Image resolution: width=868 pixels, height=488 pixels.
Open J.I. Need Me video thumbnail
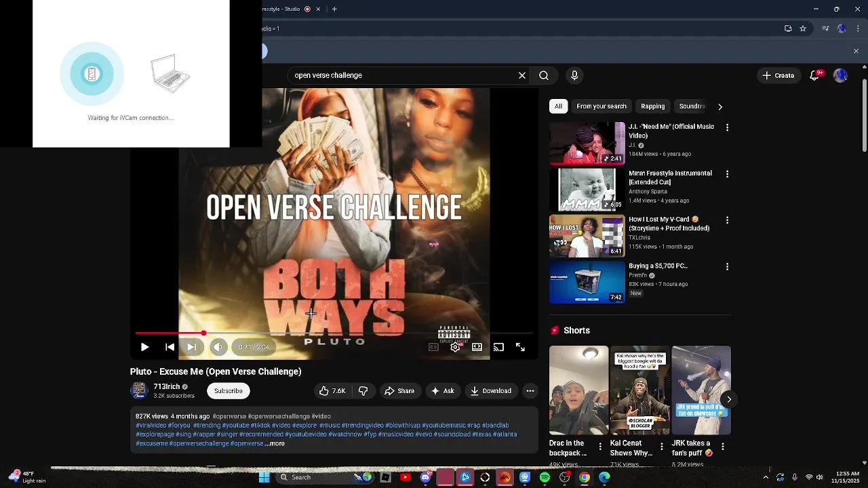587,143
